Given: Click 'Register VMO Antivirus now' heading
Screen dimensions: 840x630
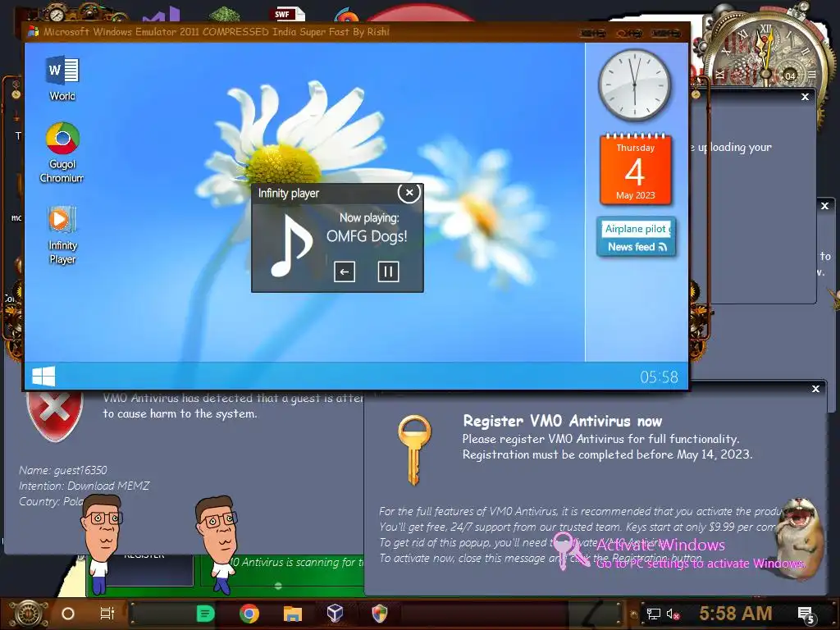Looking at the screenshot, I should point(563,421).
